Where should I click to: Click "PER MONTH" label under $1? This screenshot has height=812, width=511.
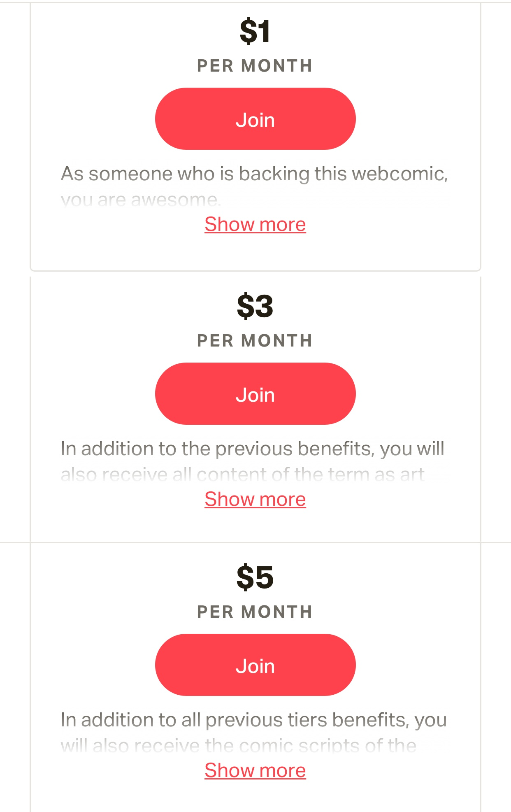click(255, 66)
